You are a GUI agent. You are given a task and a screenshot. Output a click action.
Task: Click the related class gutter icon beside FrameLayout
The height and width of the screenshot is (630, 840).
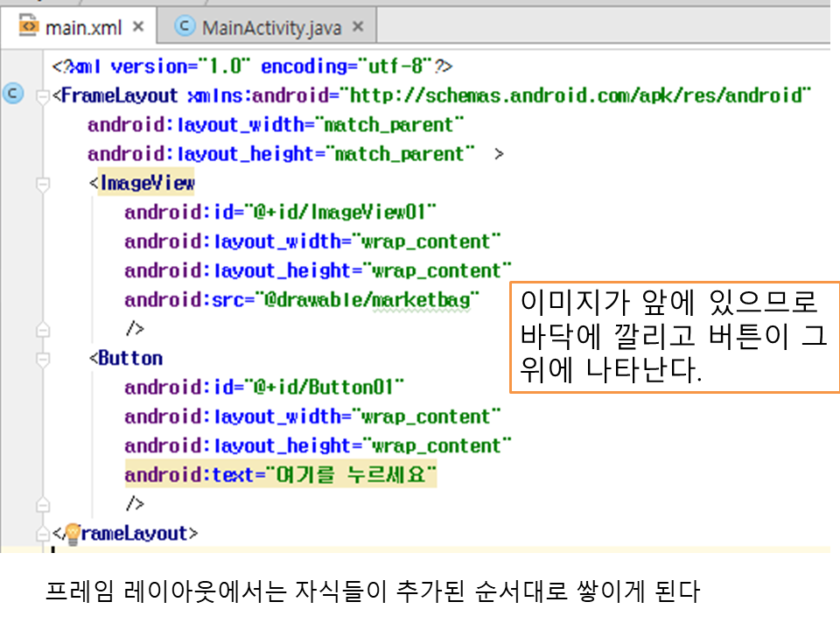click(13, 94)
